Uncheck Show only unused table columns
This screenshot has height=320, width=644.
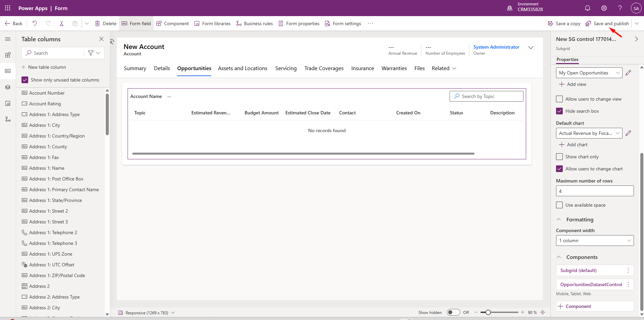[x=25, y=80]
